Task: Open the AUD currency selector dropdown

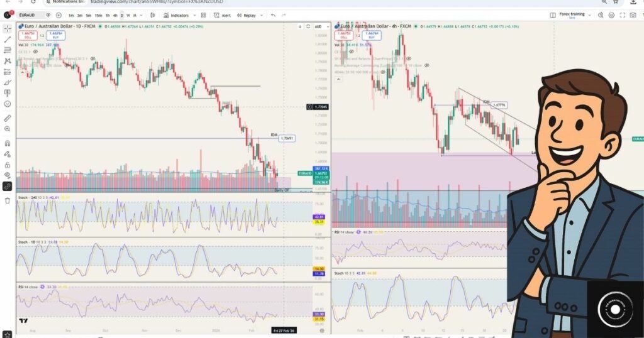Action: click(x=318, y=26)
